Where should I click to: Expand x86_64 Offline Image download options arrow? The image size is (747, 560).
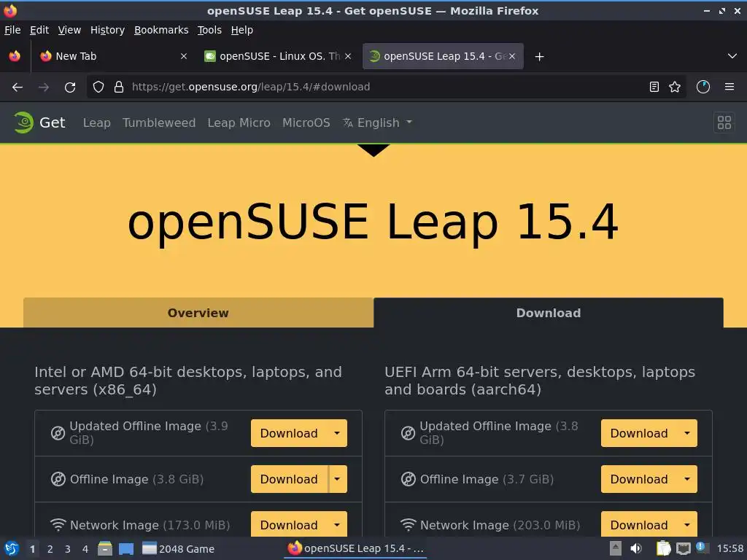click(337, 479)
